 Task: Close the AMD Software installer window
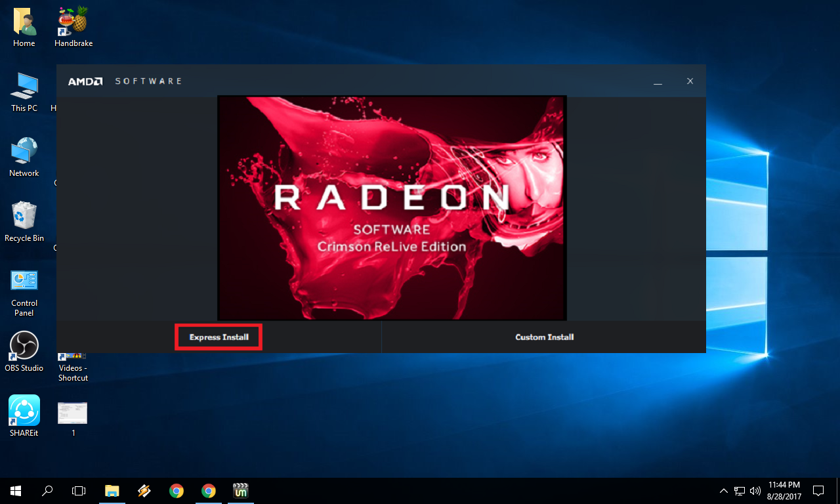(x=690, y=81)
